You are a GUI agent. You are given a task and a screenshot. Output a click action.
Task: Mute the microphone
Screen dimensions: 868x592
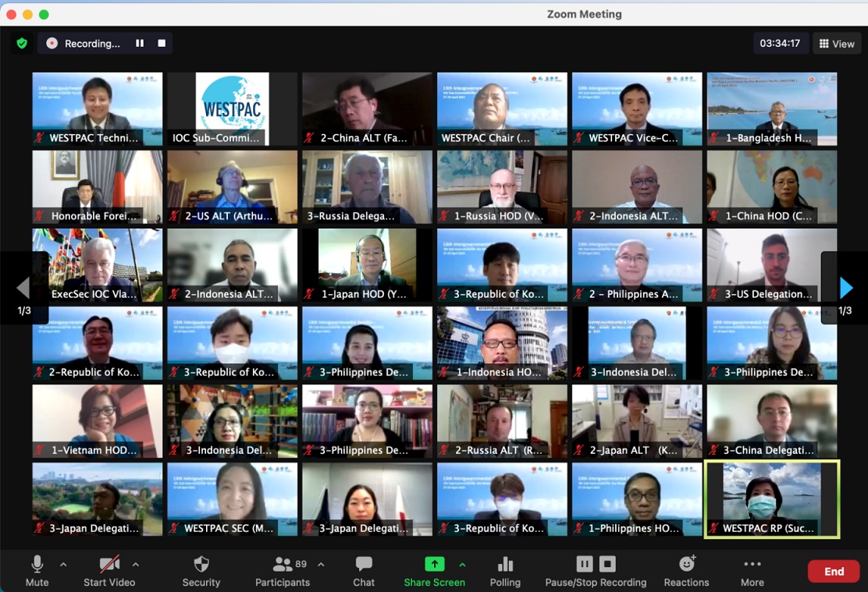(37, 571)
